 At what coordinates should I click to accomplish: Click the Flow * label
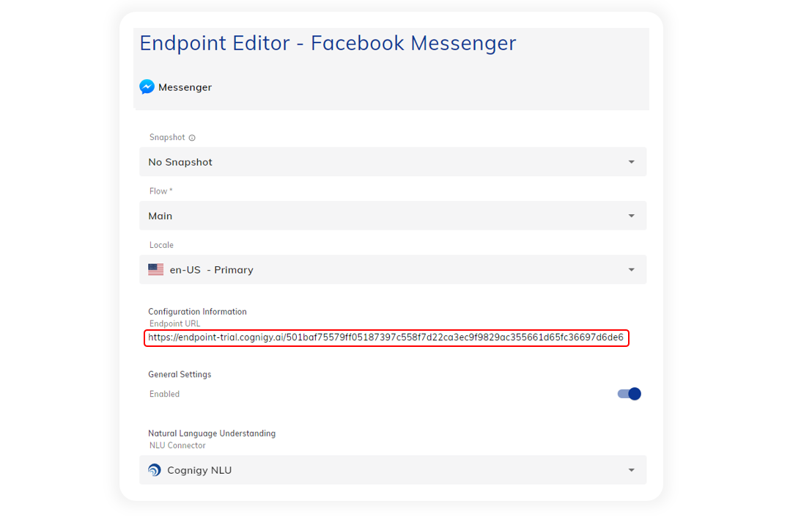click(x=161, y=191)
